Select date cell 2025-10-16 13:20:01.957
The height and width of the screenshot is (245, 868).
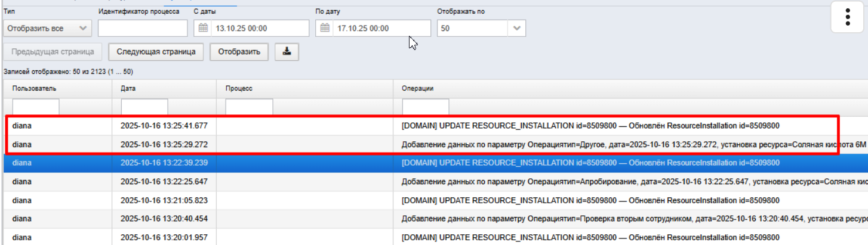[164, 237]
